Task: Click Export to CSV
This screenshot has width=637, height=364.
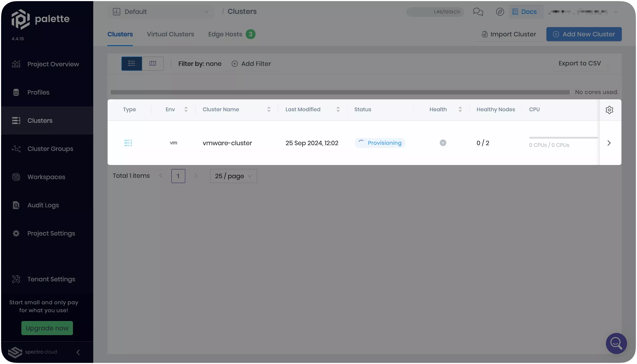Action: point(579,63)
